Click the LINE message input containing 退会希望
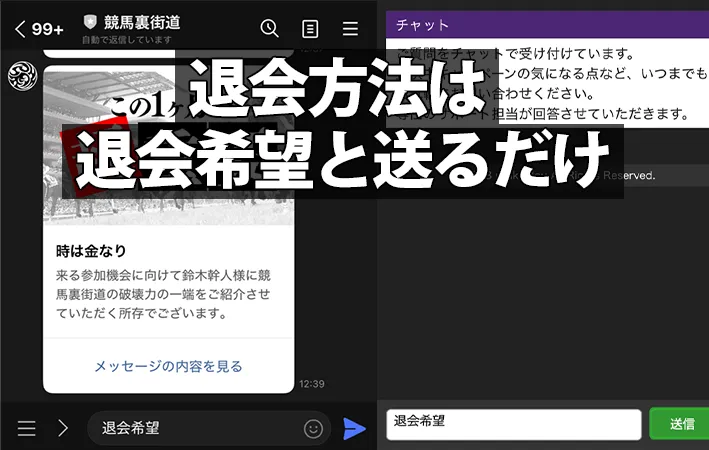The width and height of the screenshot is (709, 450). 208,428
